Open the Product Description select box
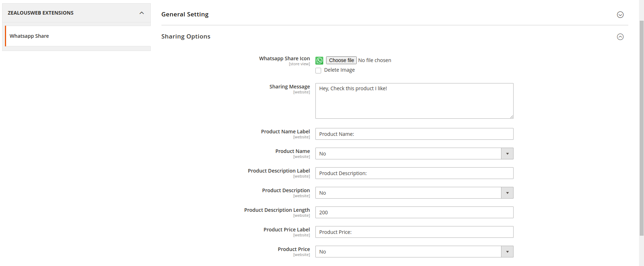This screenshot has width=644, height=266. point(408,193)
